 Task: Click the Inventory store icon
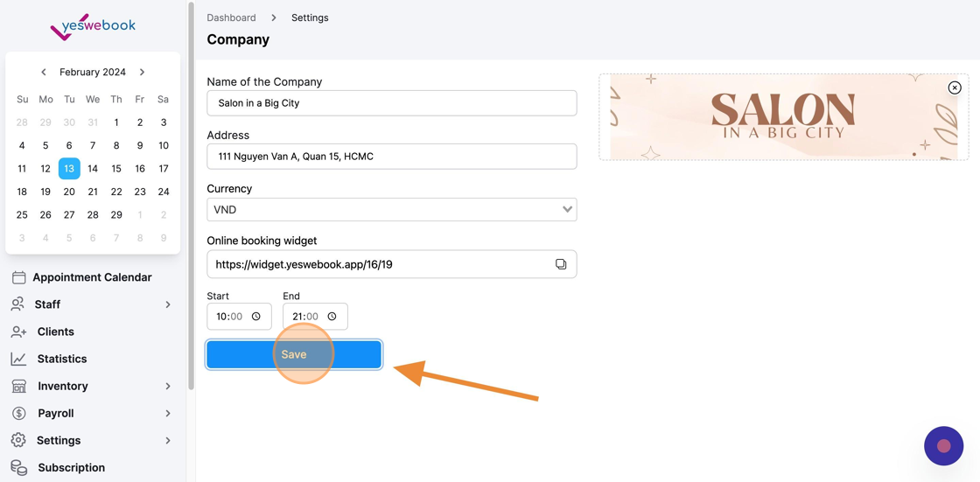click(x=18, y=386)
